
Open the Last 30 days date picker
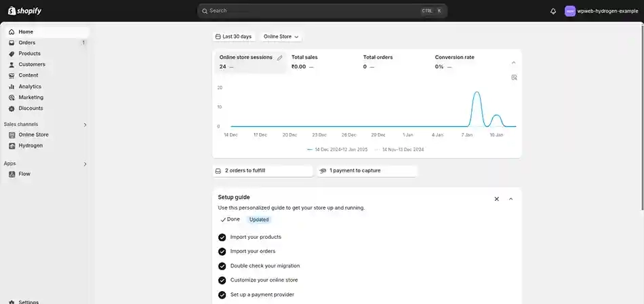click(x=233, y=37)
